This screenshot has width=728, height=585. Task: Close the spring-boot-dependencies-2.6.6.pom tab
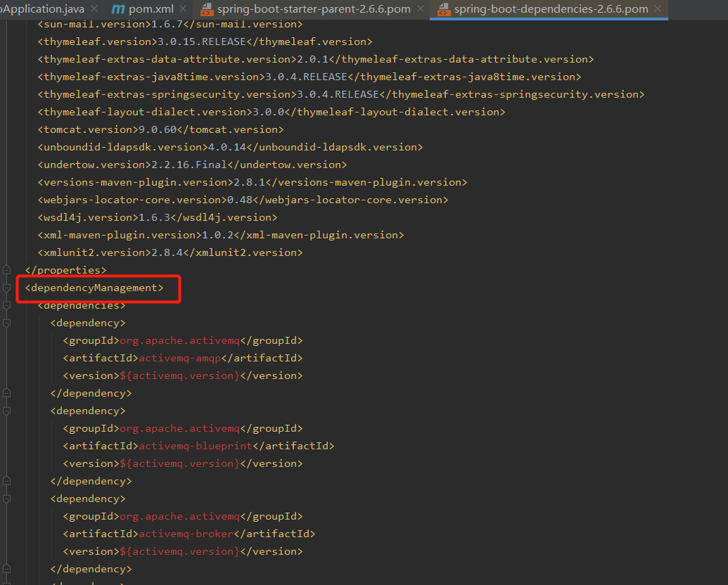coord(658,9)
